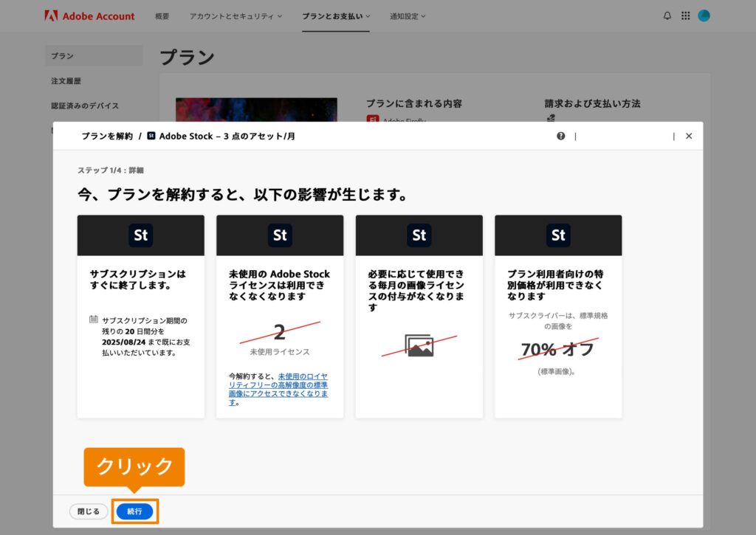Viewport: 756px width, 535px height.
Task: Click 請求および支払い方法 heading behind dialog
Action: click(x=592, y=103)
